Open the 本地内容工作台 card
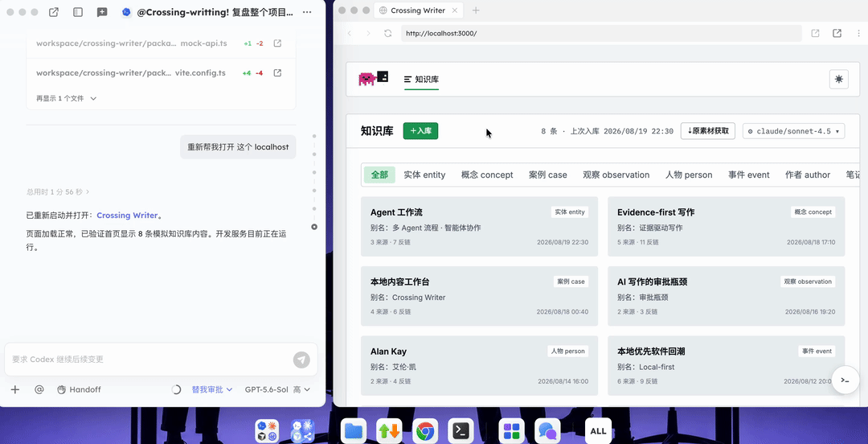 (x=479, y=296)
